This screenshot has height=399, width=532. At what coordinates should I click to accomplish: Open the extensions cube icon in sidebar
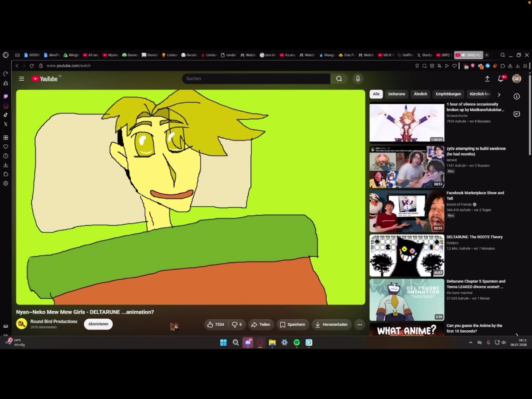click(x=6, y=174)
